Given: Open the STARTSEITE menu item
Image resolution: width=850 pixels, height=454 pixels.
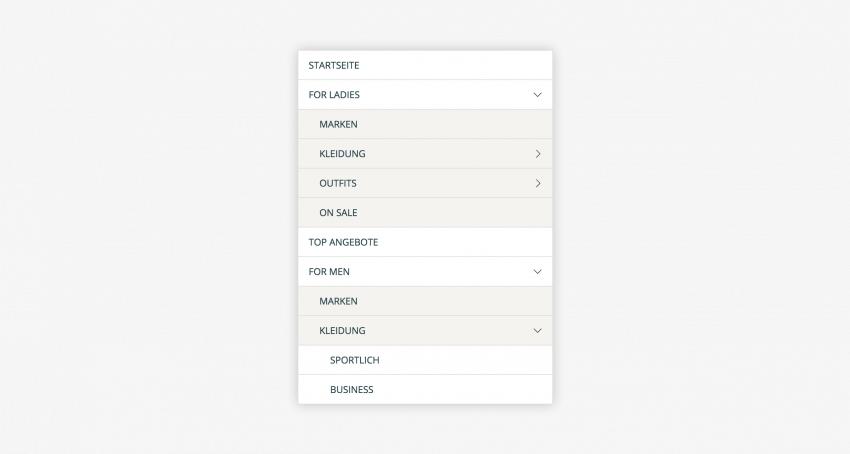Looking at the screenshot, I should (x=334, y=66).
